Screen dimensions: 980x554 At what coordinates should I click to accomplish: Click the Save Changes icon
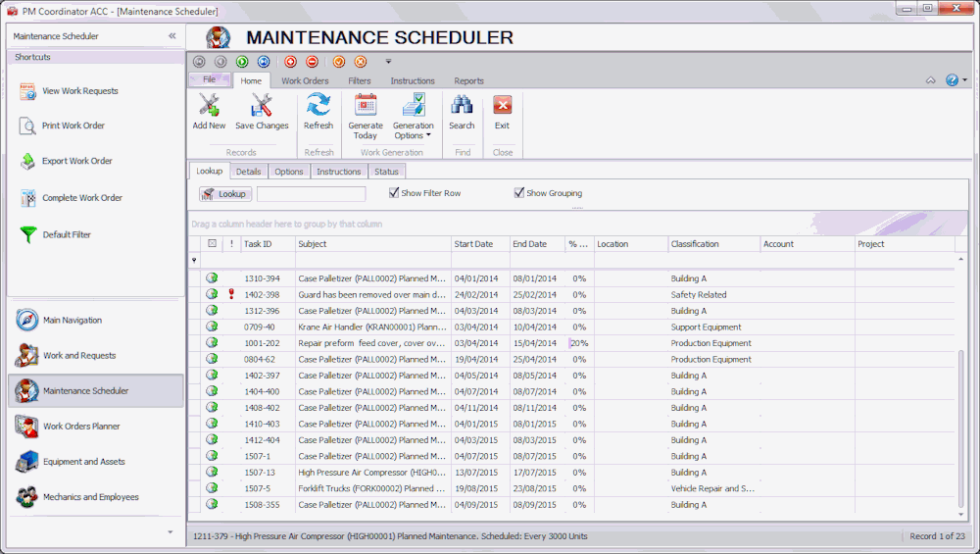pyautogui.click(x=262, y=106)
